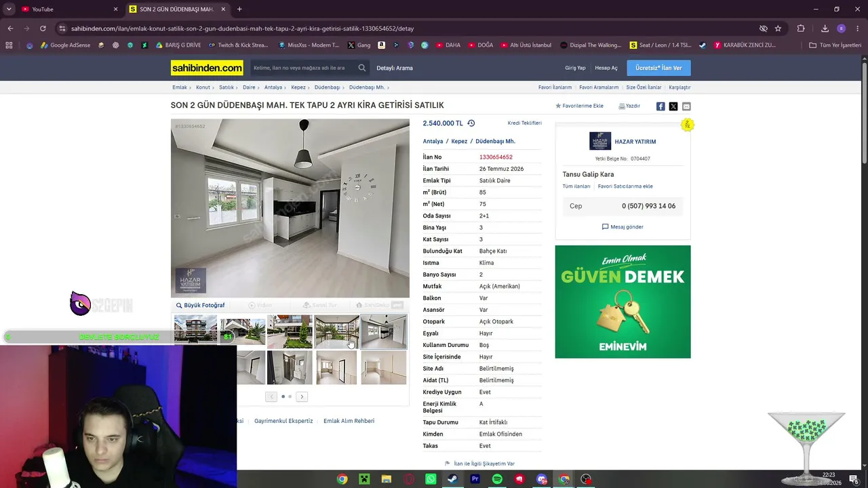868x488 pixels.
Task: Open WhatsApp from the taskbar
Action: [431, 479]
